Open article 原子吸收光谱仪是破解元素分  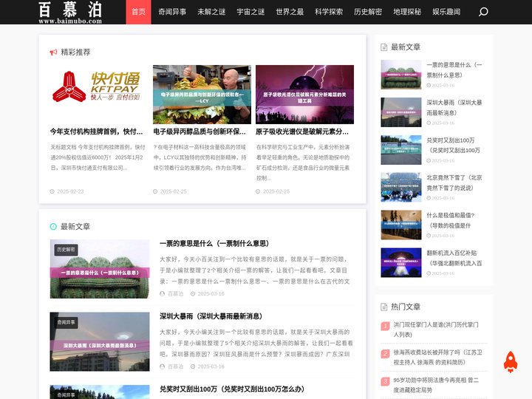coord(302,132)
